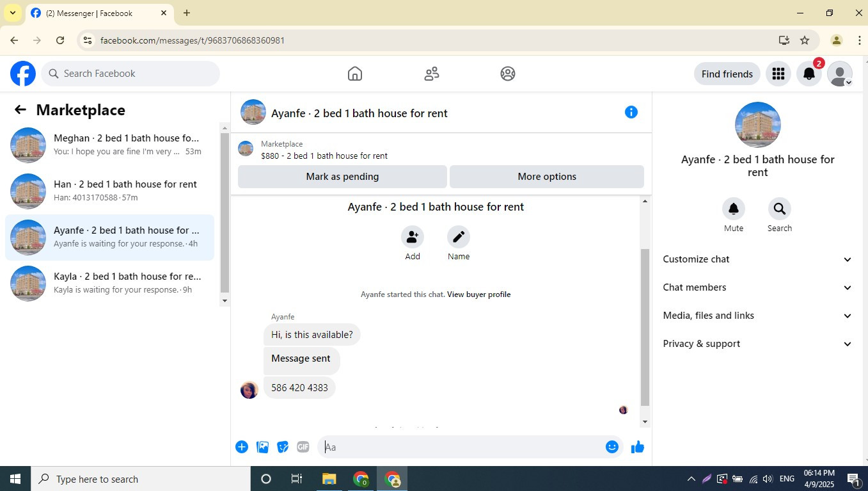
Task: Click the conversation list scrollbar
Action: tap(225, 213)
